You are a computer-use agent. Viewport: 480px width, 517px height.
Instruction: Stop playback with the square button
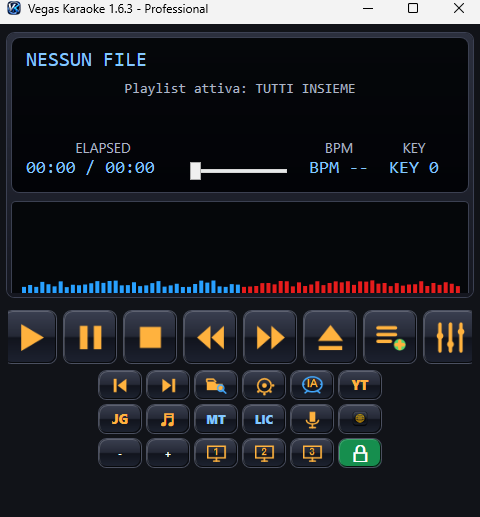click(x=150, y=337)
